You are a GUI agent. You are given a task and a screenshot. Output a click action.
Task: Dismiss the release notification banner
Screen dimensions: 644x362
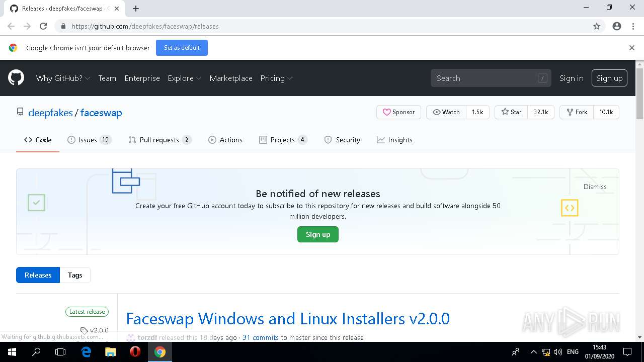point(595,187)
